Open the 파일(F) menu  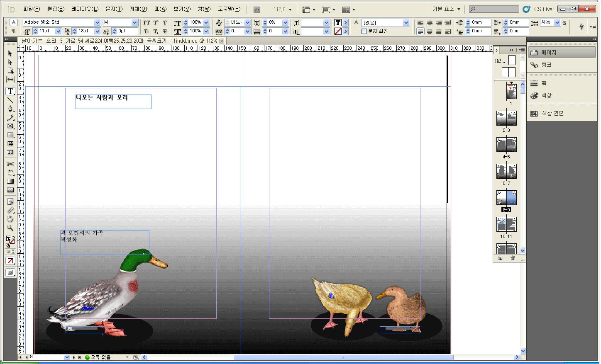pos(32,9)
